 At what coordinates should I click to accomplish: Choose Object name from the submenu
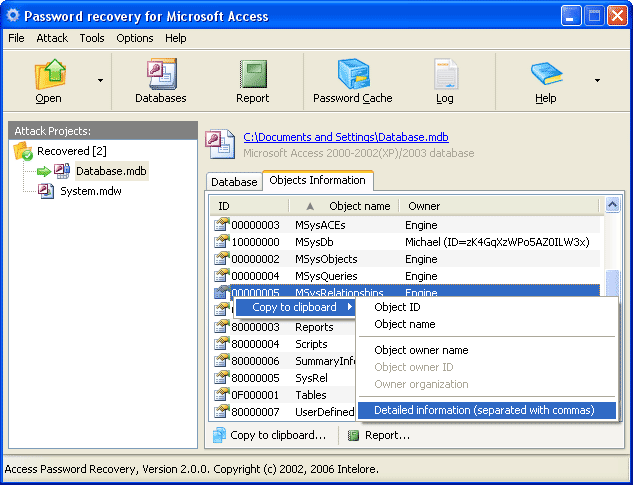(487, 324)
